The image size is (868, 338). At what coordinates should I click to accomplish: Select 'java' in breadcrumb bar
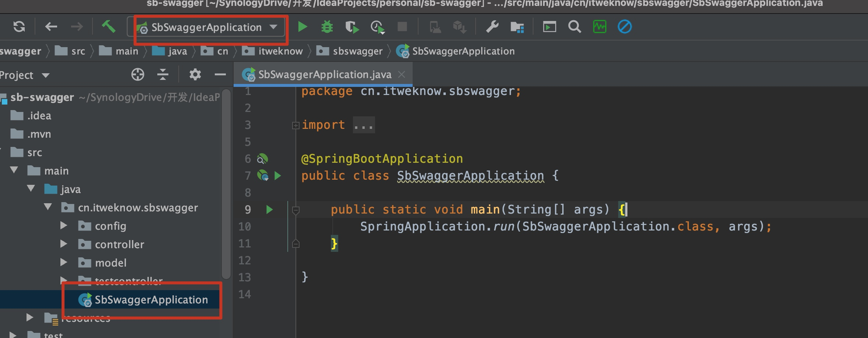[170, 51]
